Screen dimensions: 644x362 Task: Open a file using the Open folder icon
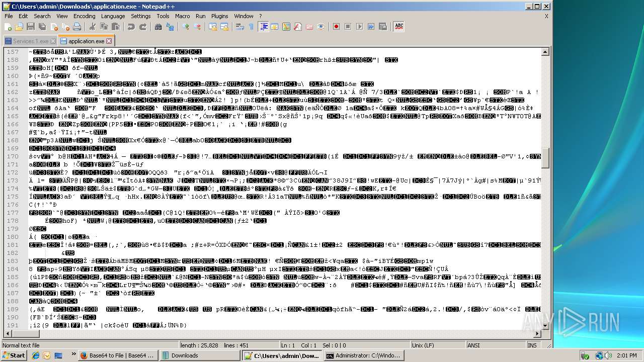19,27
